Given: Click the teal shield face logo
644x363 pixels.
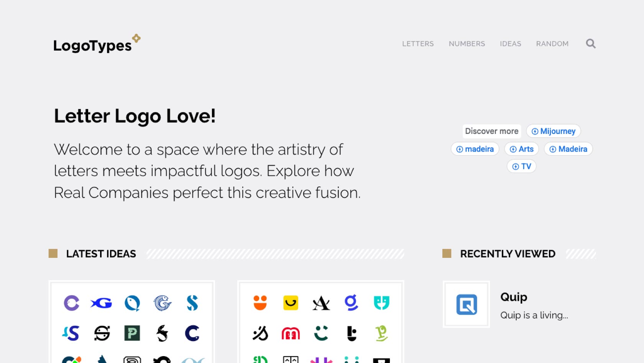Looking at the screenshot, I should (381, 303).
